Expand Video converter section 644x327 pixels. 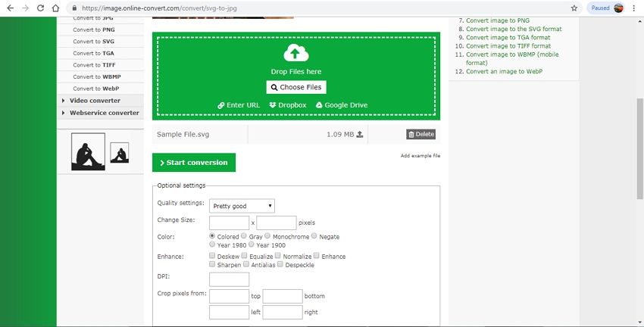(95, 101)
